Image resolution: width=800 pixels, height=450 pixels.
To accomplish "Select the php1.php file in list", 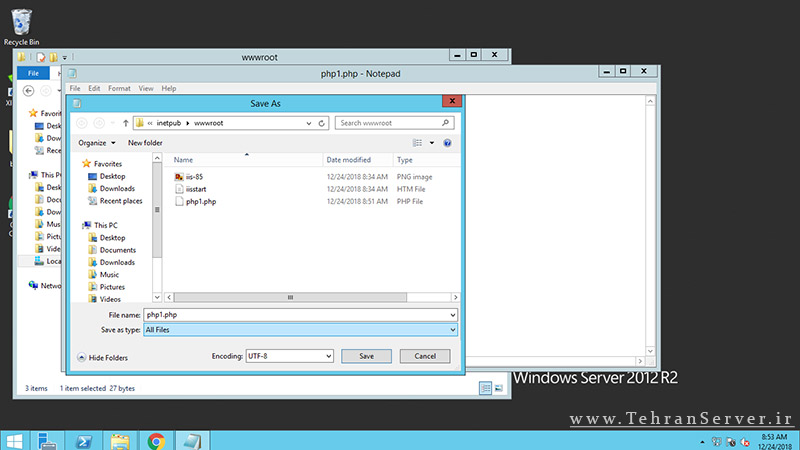I will (x=200, y=201).
